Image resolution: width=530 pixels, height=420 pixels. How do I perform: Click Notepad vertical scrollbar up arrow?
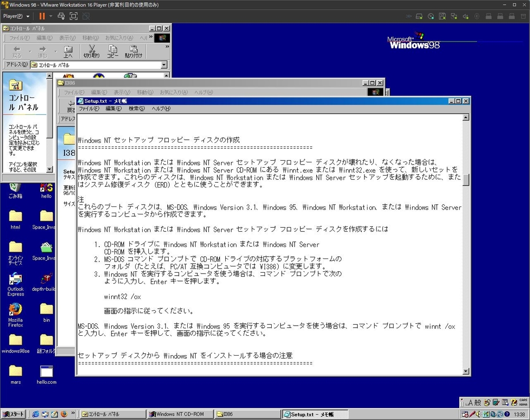466,118
